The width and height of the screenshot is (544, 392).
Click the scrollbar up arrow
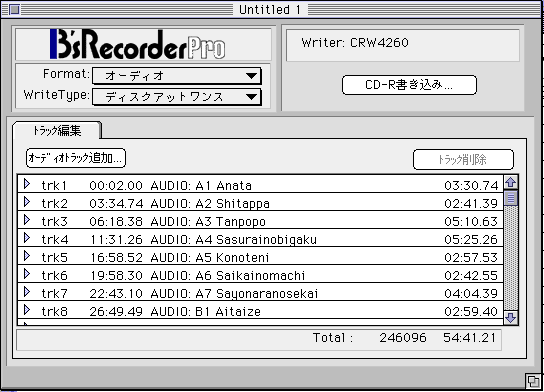click(x=511, y=182)
